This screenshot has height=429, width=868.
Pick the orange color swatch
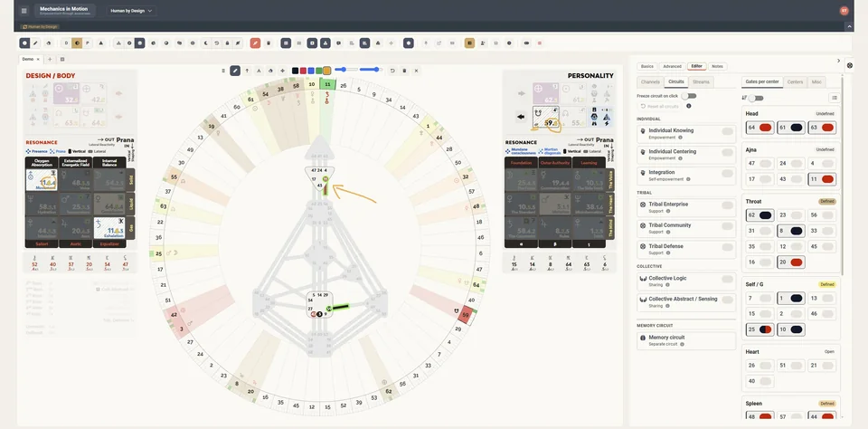point(327,71)
